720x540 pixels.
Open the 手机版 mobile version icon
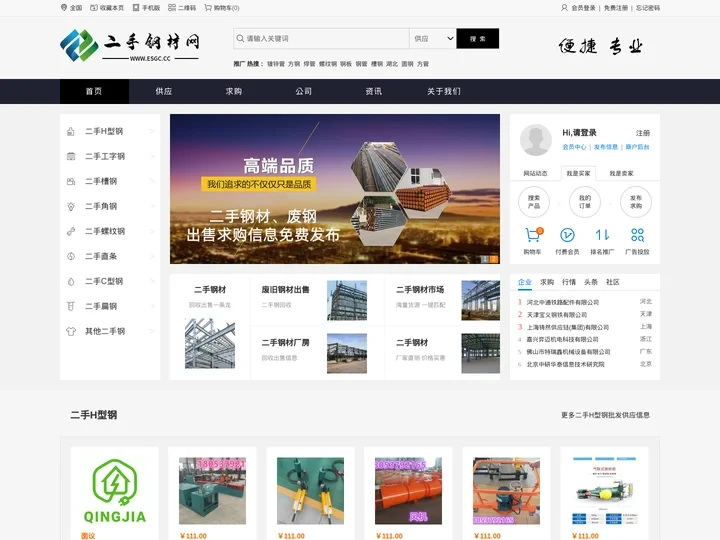(136, 8)
